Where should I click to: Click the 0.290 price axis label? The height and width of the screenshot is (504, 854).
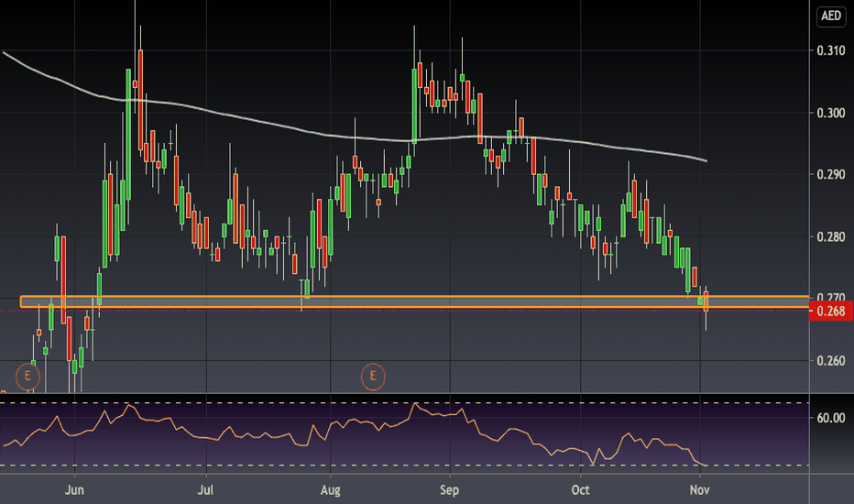tap(830, 174)
